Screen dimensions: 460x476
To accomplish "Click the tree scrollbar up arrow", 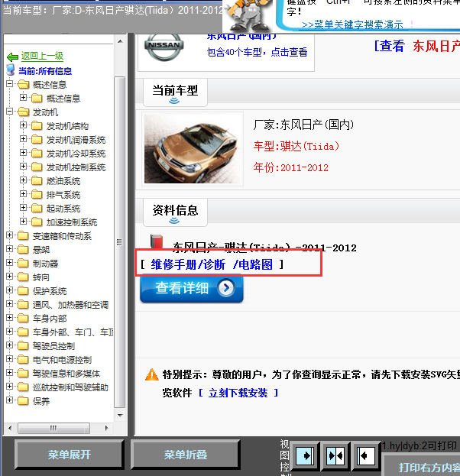I will [120, 41].
